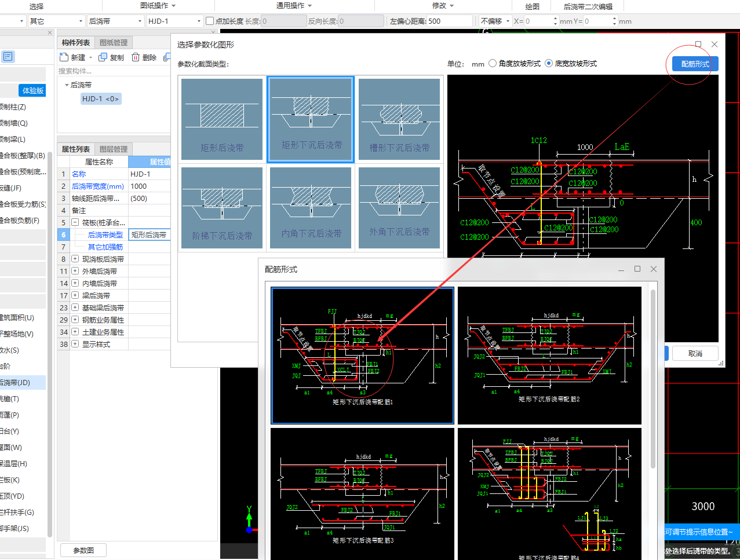Expand the 梁后浇带 property group
The width and height of the screenshot is (740, 560).
point(75,295)
